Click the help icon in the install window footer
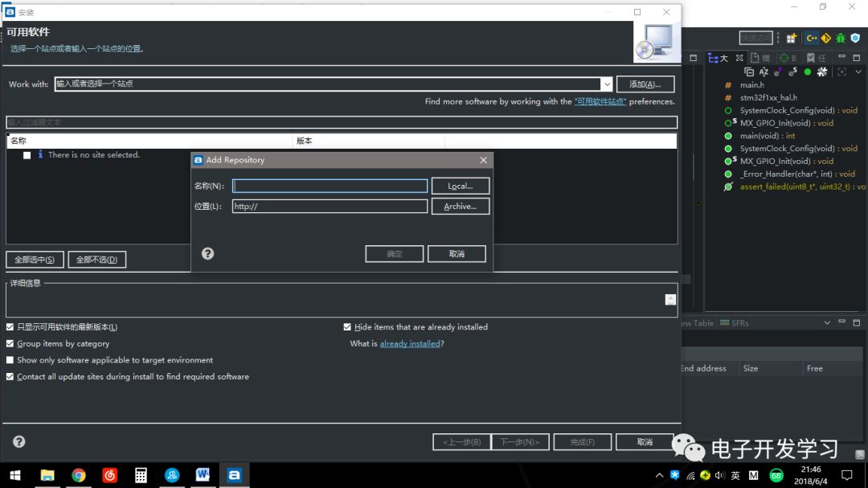The image size is (868, 488). 18,441
